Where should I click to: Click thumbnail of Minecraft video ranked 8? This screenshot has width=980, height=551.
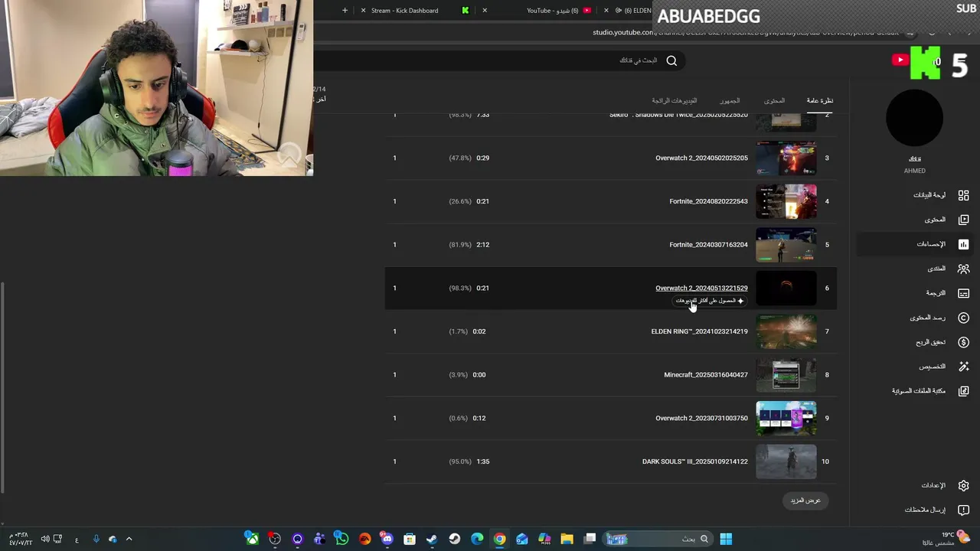(786, 375)
